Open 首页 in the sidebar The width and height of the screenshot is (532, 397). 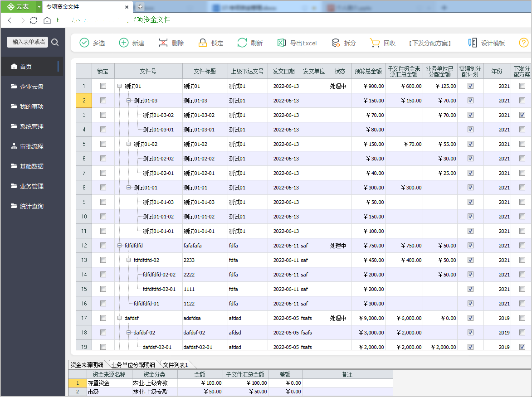tap(32, 67)
